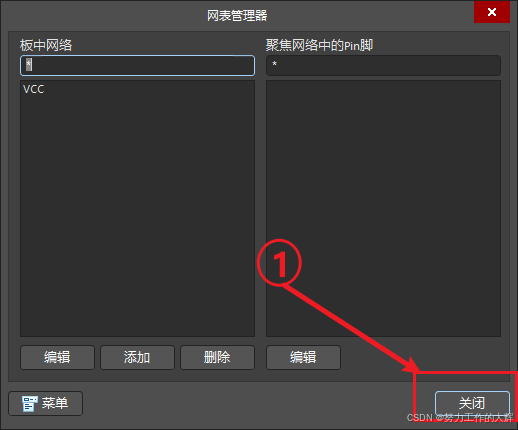Image resolution: width=518 pixels, height=430 pixels.
Task: Click the 网表管理器 title text
Action: 237,16
